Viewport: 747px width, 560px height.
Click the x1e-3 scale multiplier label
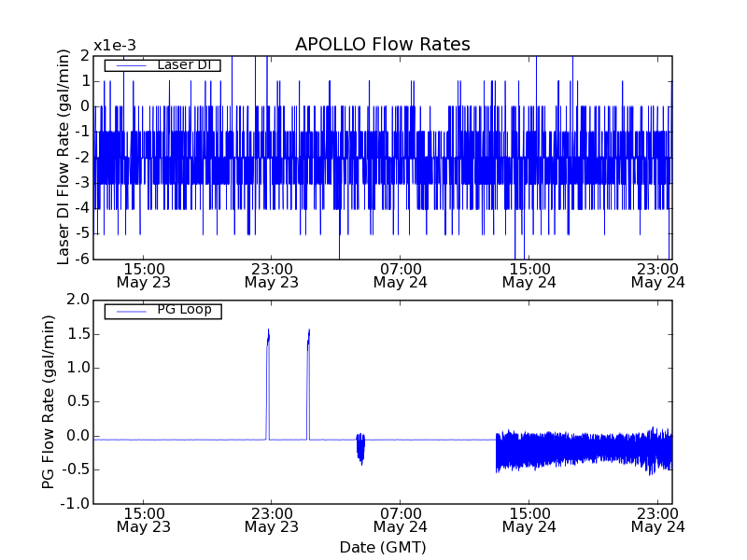[x=115, y=46]
